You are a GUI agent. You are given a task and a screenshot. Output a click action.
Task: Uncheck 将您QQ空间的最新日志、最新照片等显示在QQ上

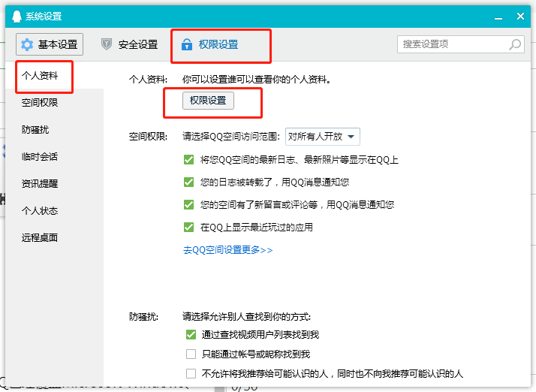[188, 160]
